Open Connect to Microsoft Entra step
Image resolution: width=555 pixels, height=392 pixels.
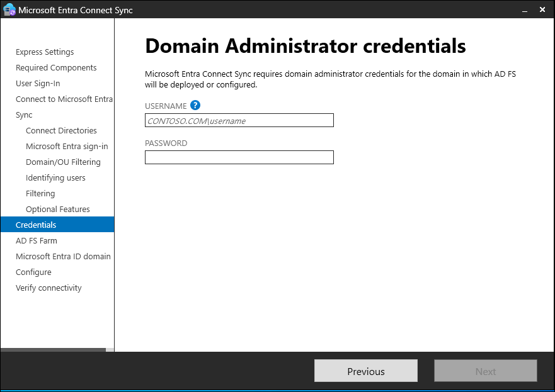tap(64, 99)
